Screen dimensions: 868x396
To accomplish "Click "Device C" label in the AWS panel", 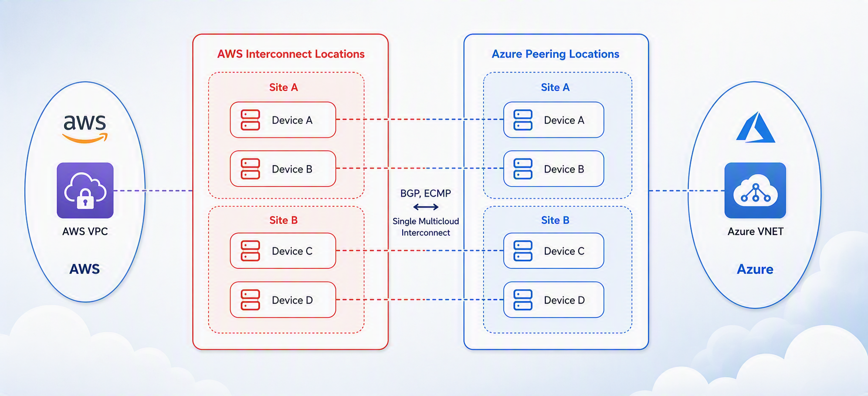I will (x=292, y=251).
